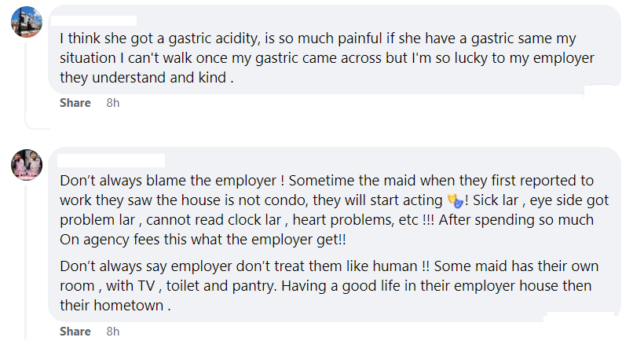Open the second commenter's profile picture

coord(26,163)
